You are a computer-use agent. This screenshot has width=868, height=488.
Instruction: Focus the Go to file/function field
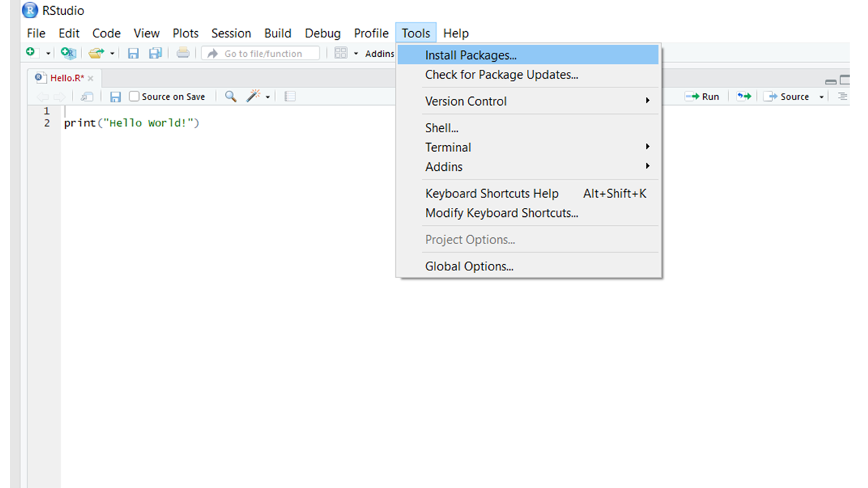pyautogui.click(x=260, y=54)
